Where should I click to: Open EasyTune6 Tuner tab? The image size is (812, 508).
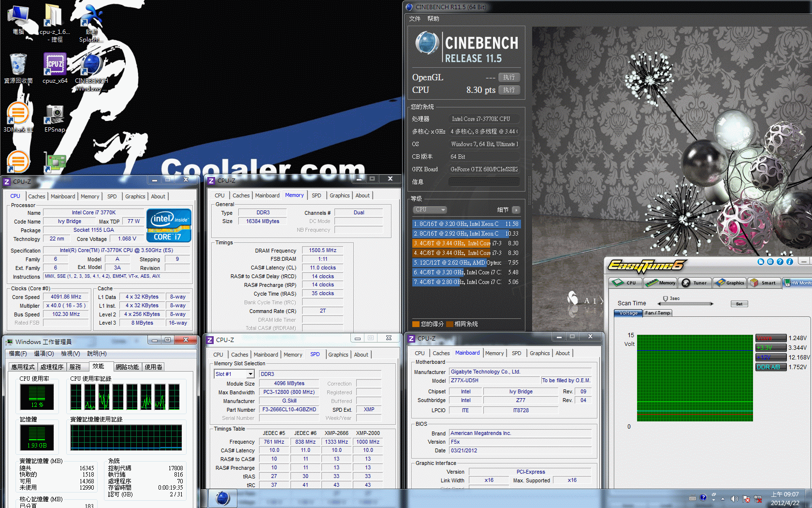pos(694,283)
